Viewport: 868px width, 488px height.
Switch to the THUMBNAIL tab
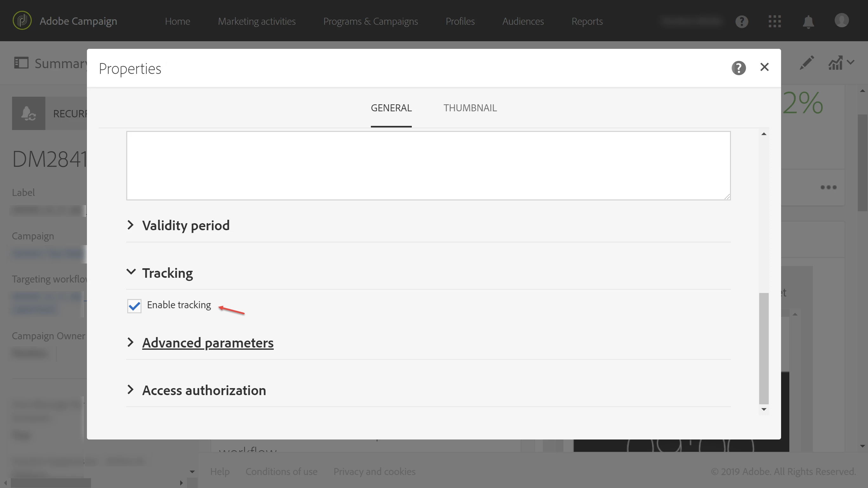(470, 108)
